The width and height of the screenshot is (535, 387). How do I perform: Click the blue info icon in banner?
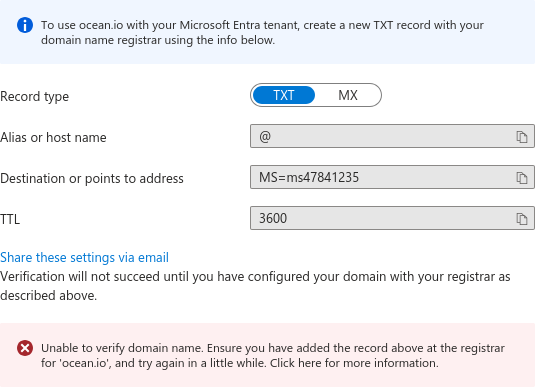point(25,25)
